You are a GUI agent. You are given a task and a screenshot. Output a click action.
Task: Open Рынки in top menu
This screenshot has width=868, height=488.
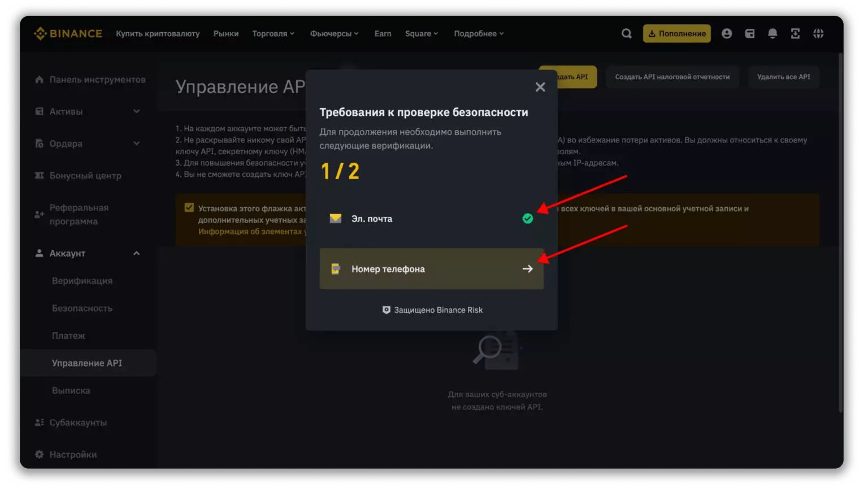[226, 33]
